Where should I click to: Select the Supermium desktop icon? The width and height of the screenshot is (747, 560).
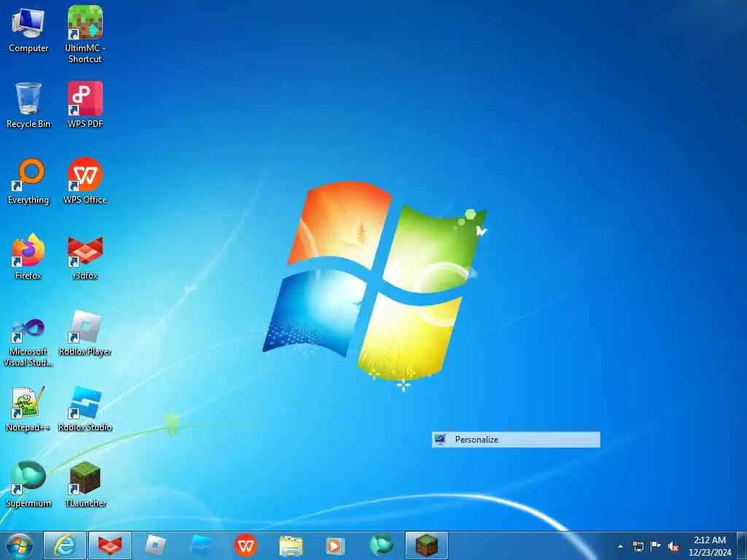28,484
